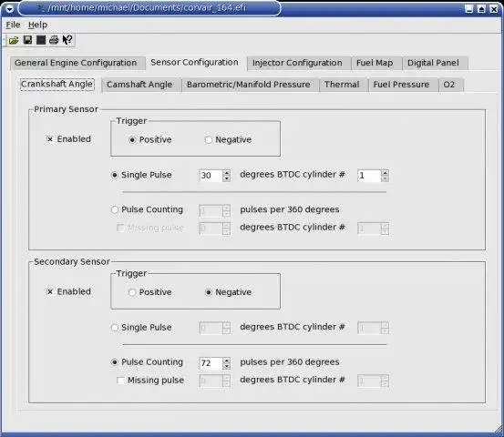Decrease Primary Single Pulse degrees value 30
Screen dimensions: 504x437
[x=227, y=178]
